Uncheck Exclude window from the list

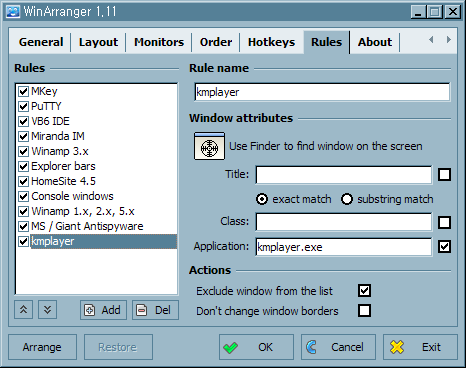(x=364, y=290)
